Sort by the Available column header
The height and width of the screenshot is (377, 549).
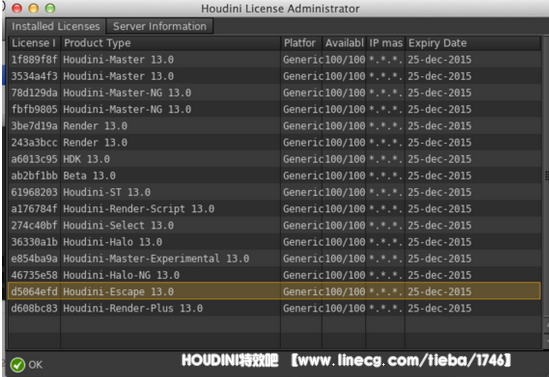point(344,43)
